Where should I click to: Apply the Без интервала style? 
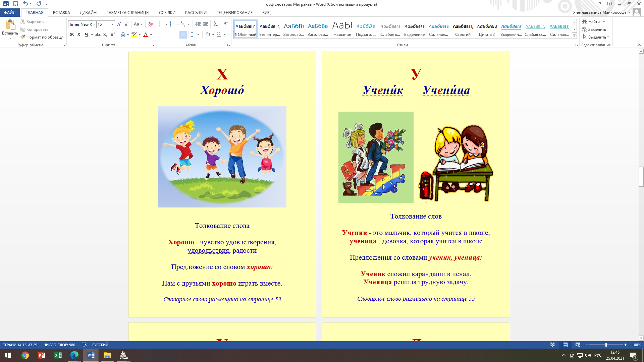click(x=269, y=29)
